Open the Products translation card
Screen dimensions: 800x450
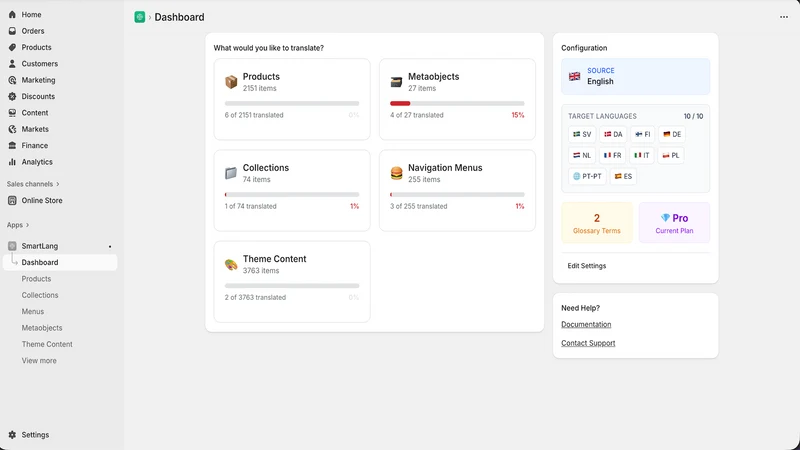[x=292, y=99]
